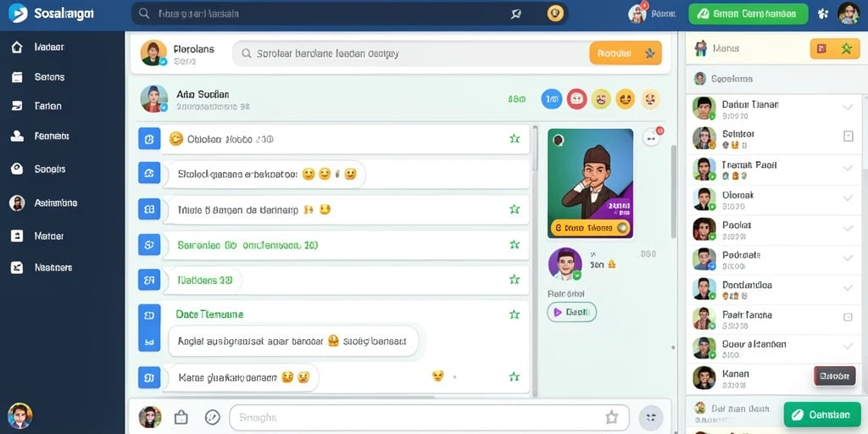Expand the Dentandloa contact chevron

tap(848, 288)
